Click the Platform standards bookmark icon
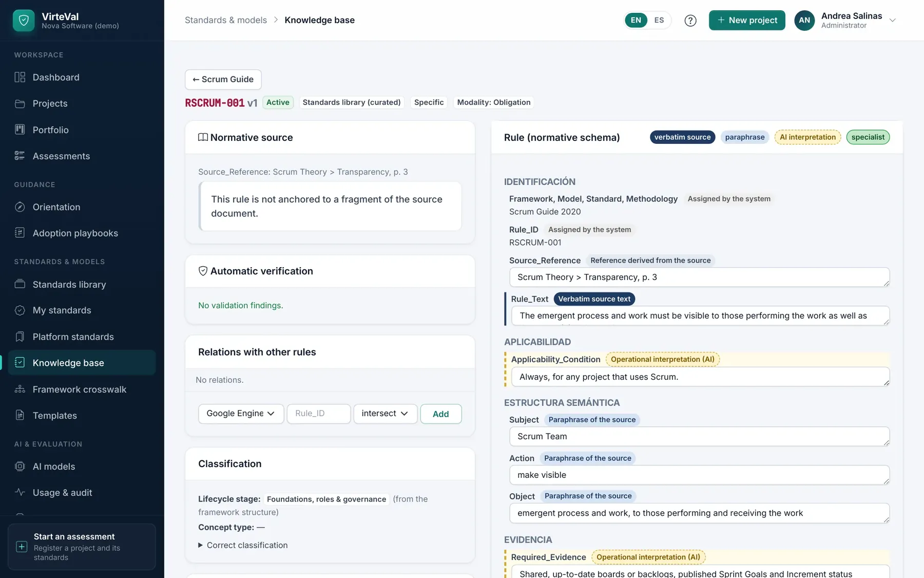 tap(20, 337)
